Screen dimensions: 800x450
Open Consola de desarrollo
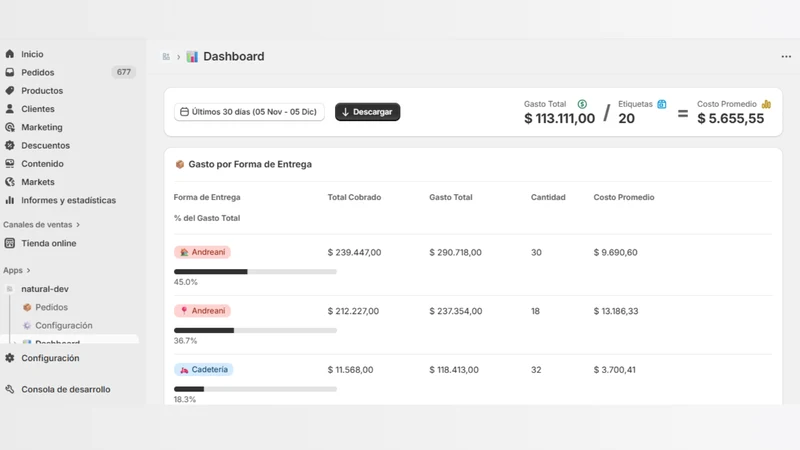point(65,389)
